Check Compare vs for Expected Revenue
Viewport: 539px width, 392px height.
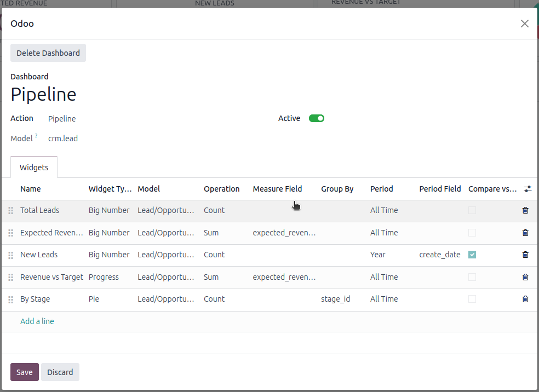click(472, 233)
